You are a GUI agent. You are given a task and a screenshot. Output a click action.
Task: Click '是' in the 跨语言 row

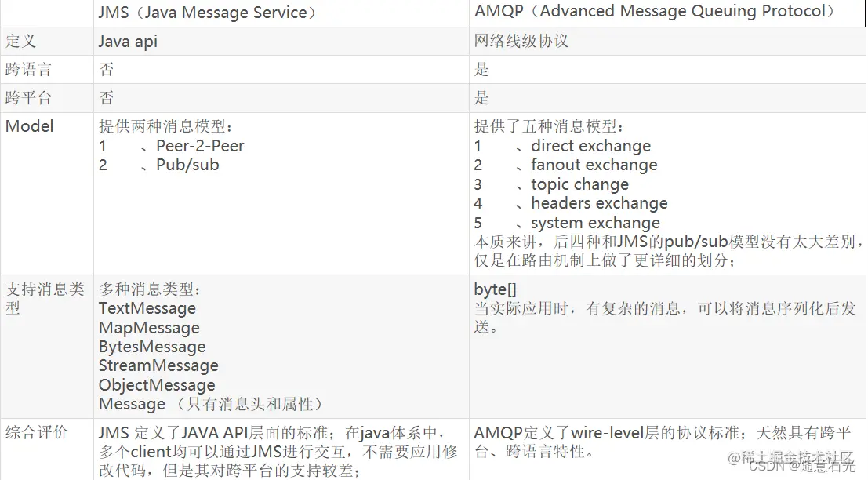[x=481, y=69]
